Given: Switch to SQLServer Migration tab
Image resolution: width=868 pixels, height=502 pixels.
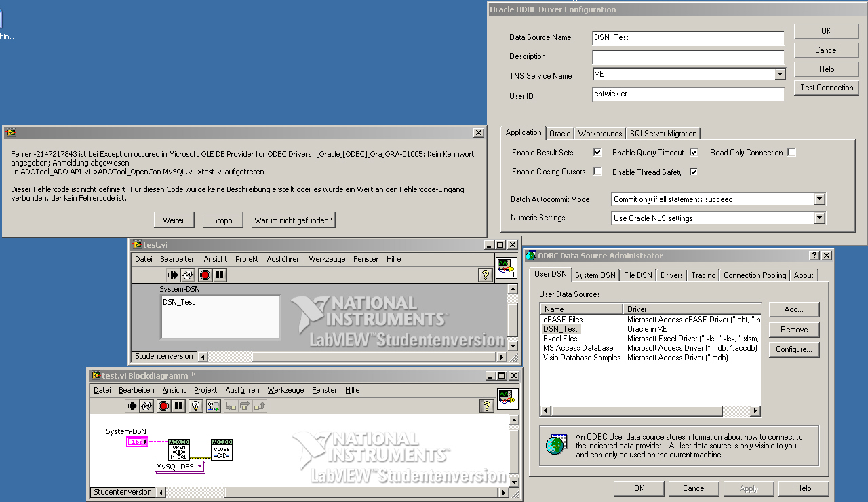Looking at the screenshot, I should (663, 134).
